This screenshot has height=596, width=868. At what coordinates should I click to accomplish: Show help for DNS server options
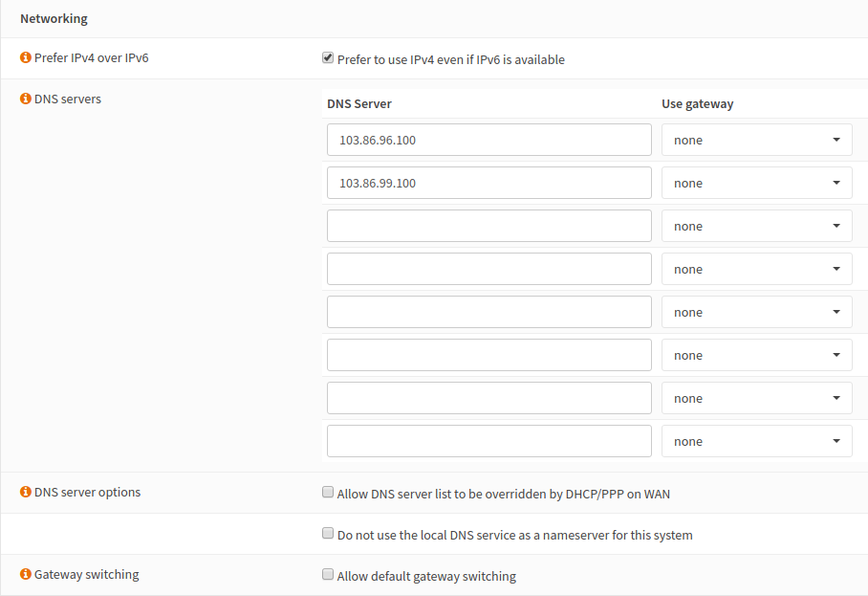pos(26,493)
